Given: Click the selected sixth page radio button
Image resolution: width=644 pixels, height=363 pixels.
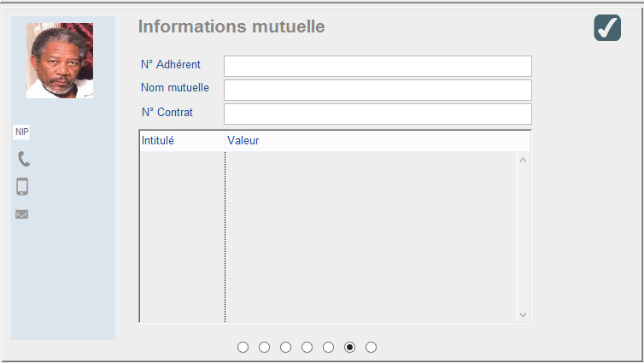Looking at the screenshot, I should point(349,347).
